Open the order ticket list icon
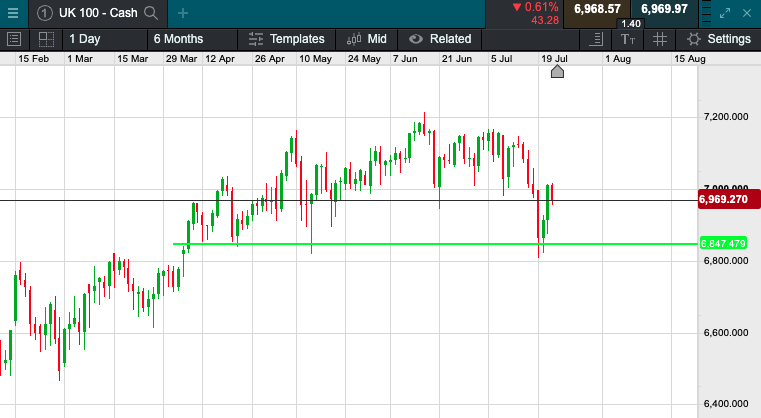The image size is (761, 418). tap(14, 39)
